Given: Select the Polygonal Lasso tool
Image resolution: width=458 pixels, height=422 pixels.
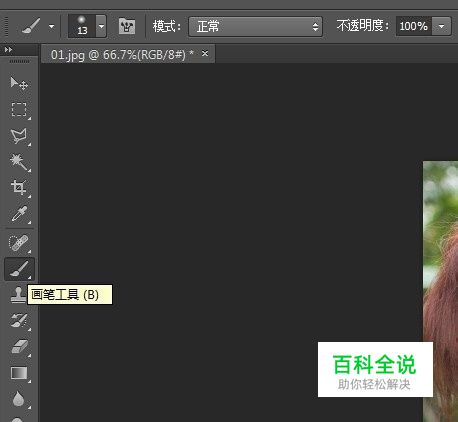Looking at the screenshot, I should point(19,136).
